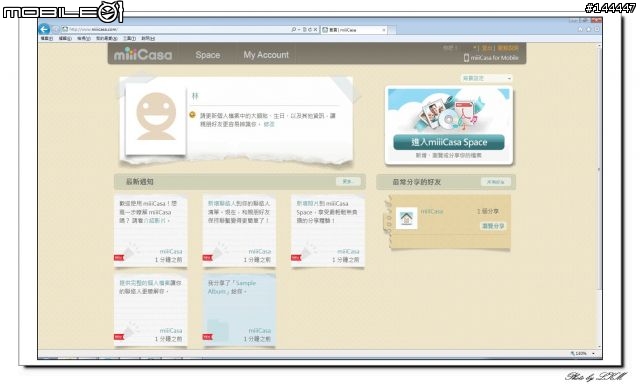Screen dimensions: 640x388
Task: Click the 修改 link in profile notice
Action: click(269, 124)
